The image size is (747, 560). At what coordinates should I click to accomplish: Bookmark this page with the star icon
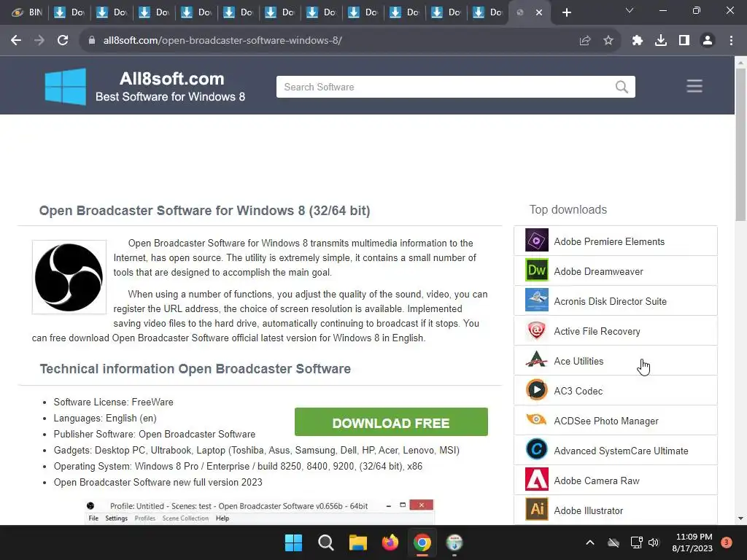coord(608,41)
